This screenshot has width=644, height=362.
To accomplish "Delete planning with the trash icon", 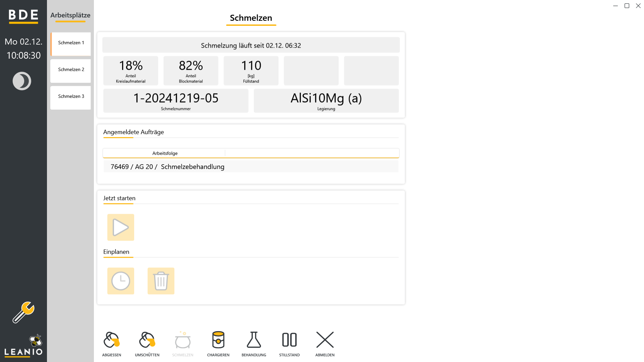I will 161,281.
